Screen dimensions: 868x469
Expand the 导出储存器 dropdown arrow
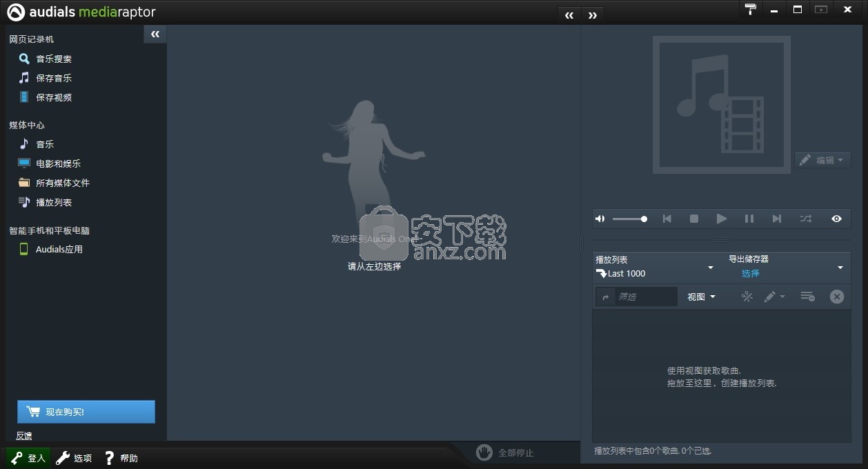pos(840,268)
